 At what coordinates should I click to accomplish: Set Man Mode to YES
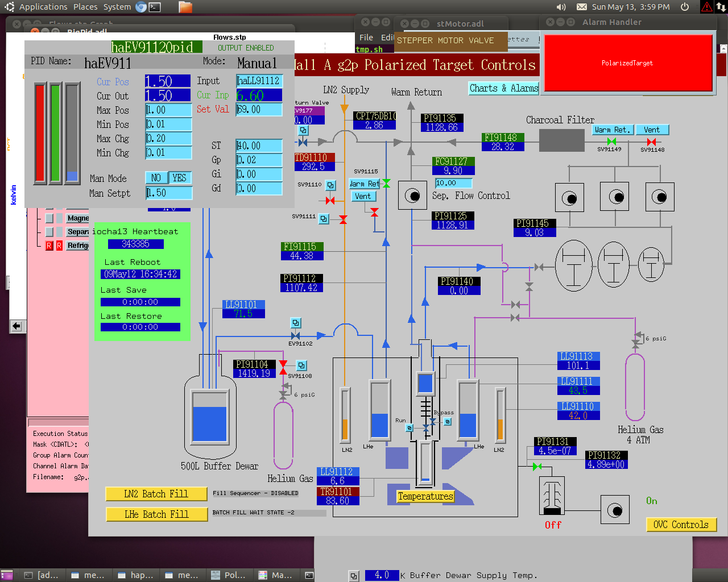[180, 178]
